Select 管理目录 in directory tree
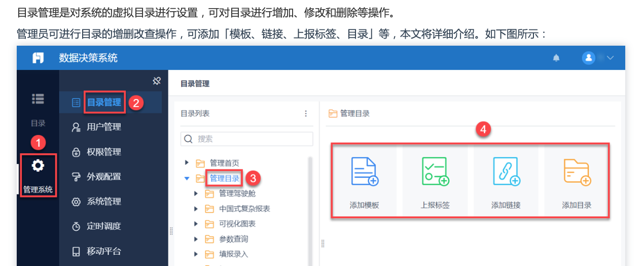The width and height of the screenshot is (644, 266). 225,178
